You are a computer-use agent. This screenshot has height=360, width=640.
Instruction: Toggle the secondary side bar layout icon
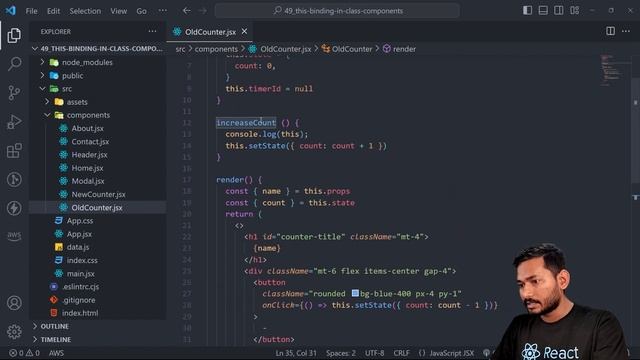559,11
